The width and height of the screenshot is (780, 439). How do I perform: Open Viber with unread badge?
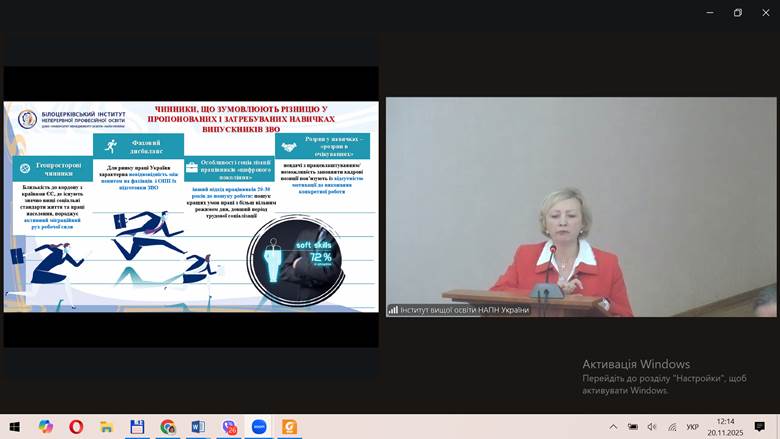click(229, 426)
